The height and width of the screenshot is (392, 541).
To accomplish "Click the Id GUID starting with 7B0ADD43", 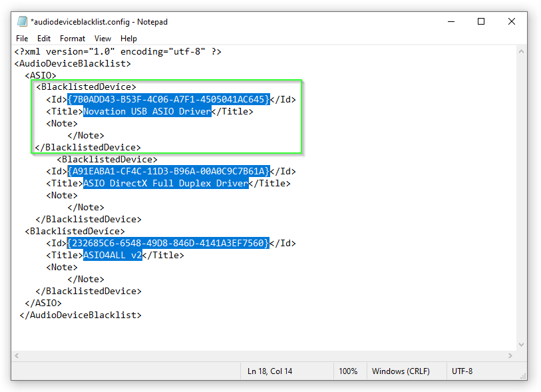I will 168,100.
